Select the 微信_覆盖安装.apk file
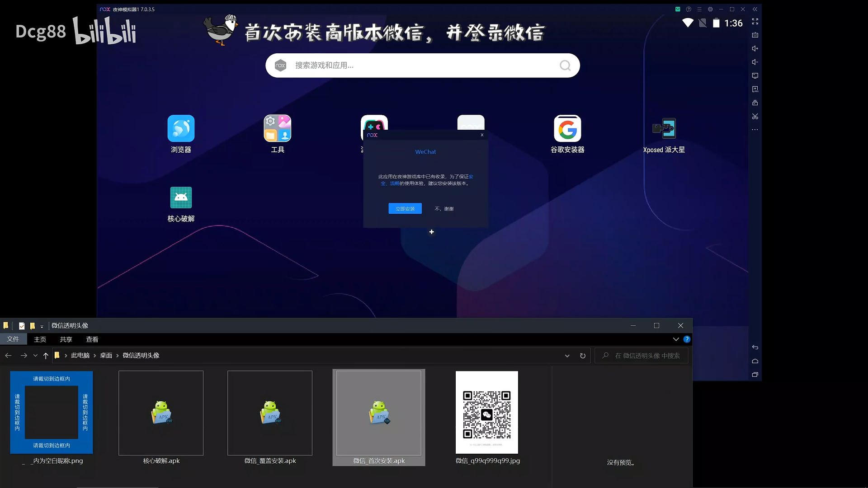The width and height of the screenshot is (868, 488). tap(270, 418)
